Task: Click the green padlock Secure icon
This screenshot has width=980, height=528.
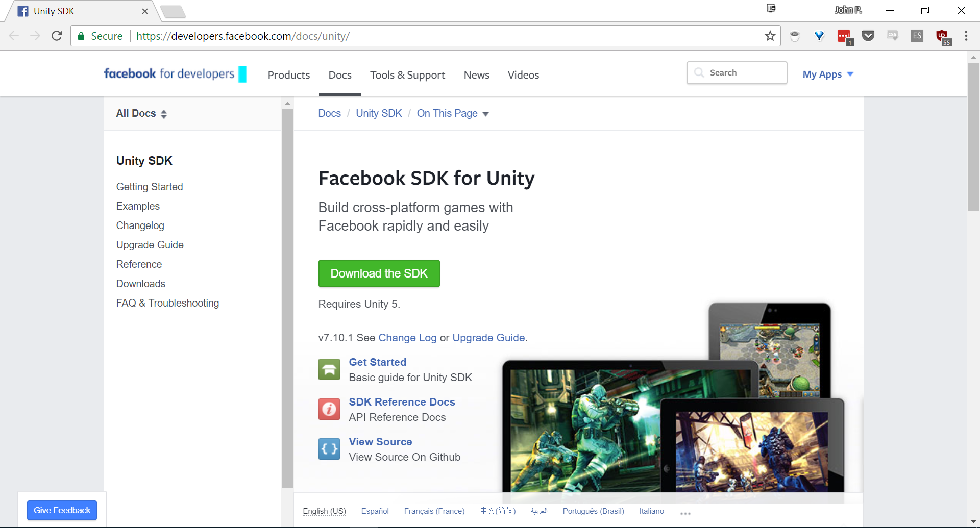Action: (x=81, y=36)
